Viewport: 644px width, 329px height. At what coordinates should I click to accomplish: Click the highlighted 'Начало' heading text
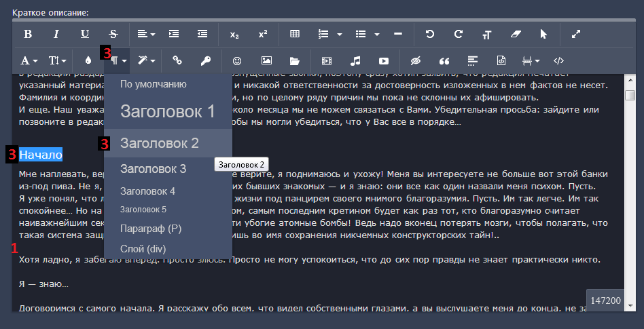[41, 155]
